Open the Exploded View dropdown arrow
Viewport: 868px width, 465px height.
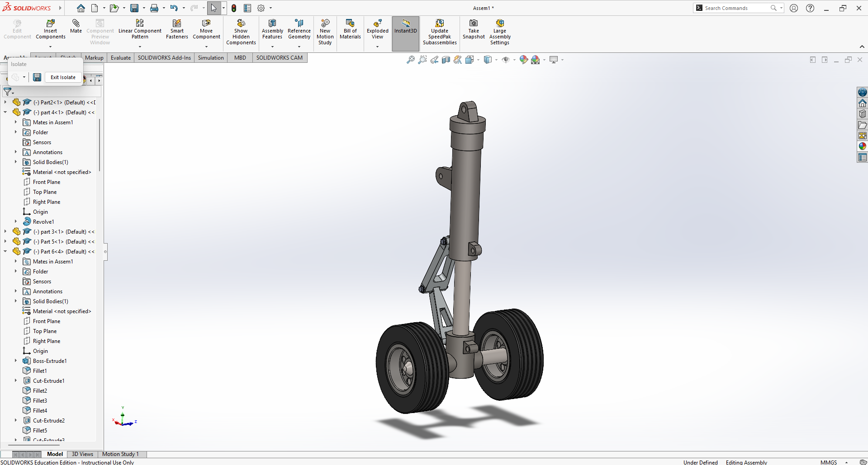[377, 47]
